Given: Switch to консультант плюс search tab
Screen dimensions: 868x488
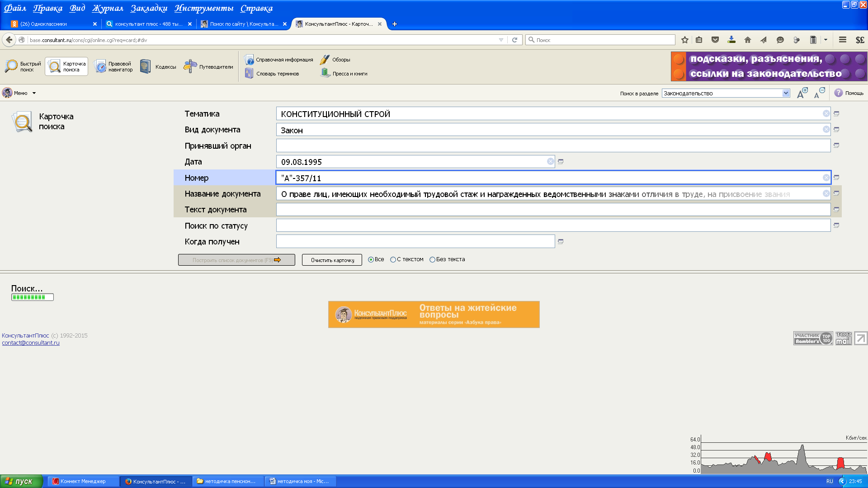Looking at the screenshot, I should click(x=148, y=24).
